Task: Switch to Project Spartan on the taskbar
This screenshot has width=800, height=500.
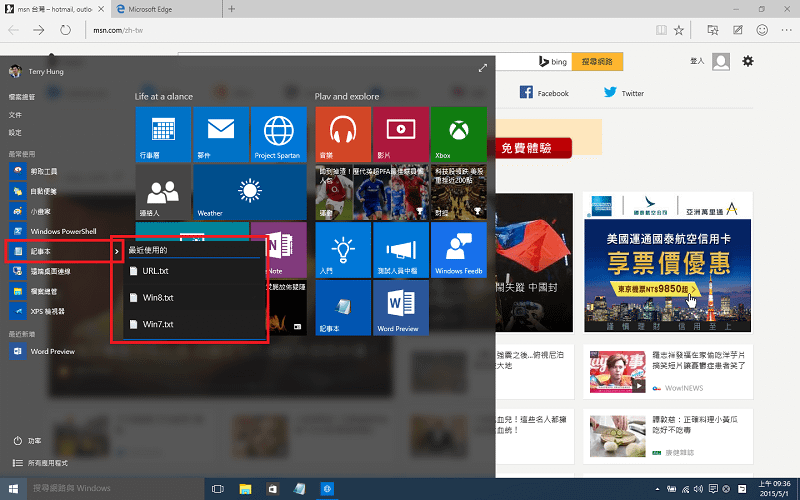Action: (327, 489)
